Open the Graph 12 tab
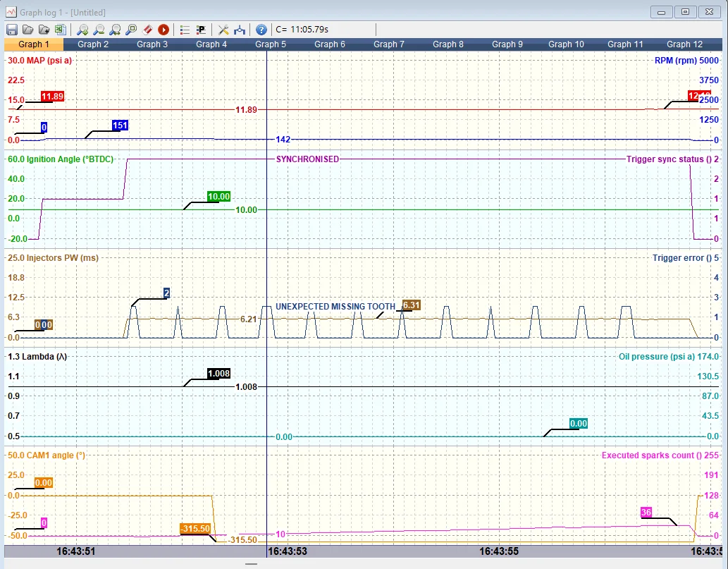728x569 pixels. pyautogui.click(x=684, y=44)
